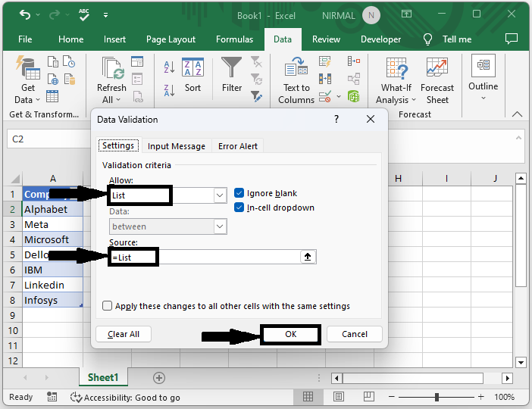Viewport: 532px width, 409px height.
Task: Open the Sort dialog icon
Action: [192, 67]
